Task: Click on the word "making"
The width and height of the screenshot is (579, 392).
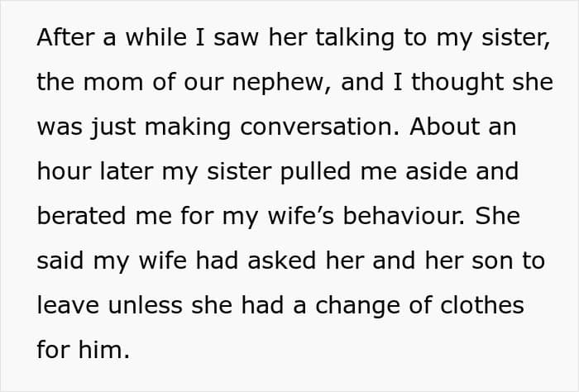Action: click(188, 128)
